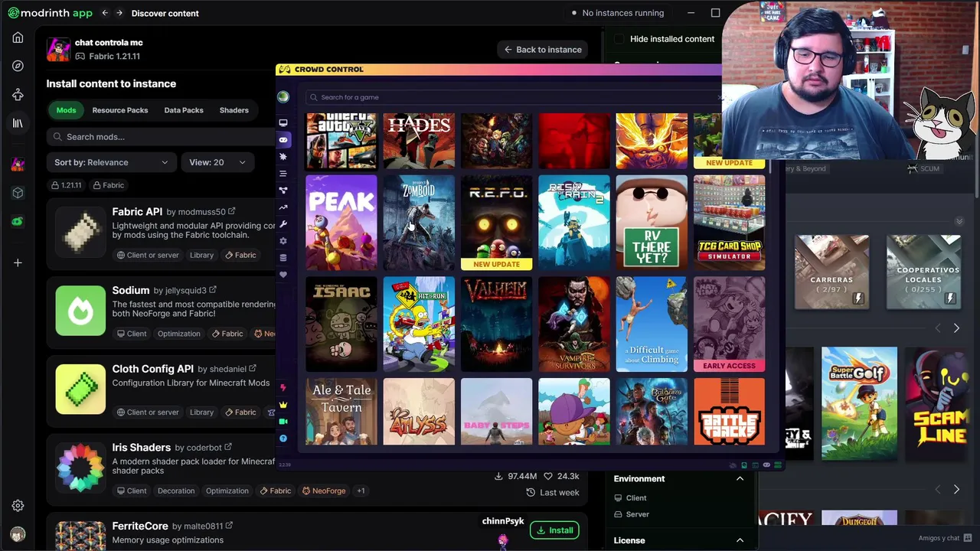Open chat controla mc instance sidebar avatar
Image resolution: width=980 pixels, height=551 pixels.
click(x=18, y=165)
